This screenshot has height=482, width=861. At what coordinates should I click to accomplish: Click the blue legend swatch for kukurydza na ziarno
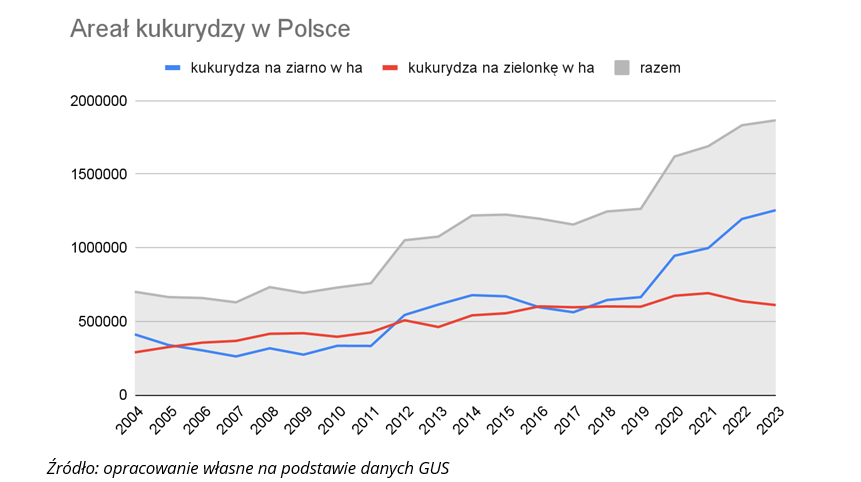coord(173,68)
